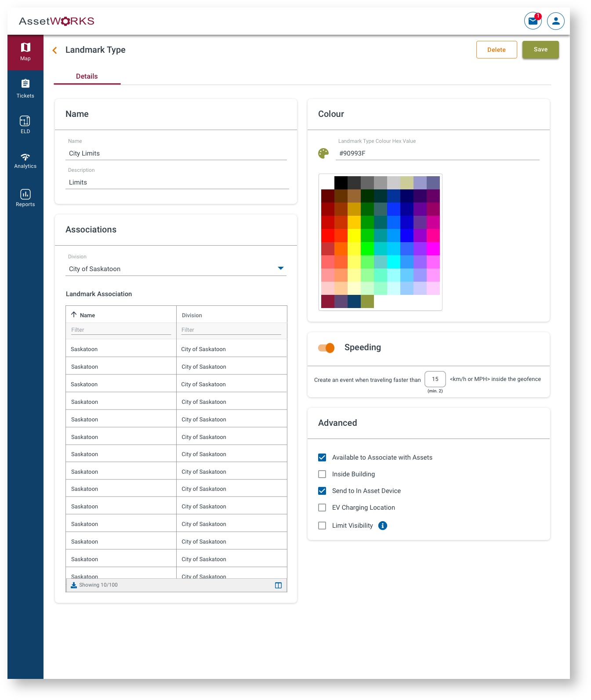Viewport: 591px width, 700px height.
Task: Pick the olive green colour swatch
Action: point(367,301)
